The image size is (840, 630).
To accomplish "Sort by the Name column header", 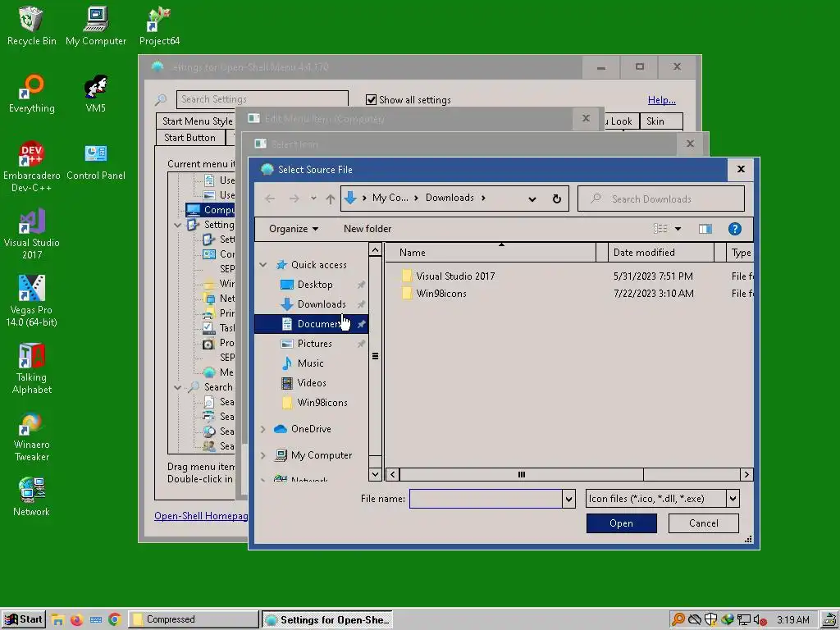I will point(491,253).
